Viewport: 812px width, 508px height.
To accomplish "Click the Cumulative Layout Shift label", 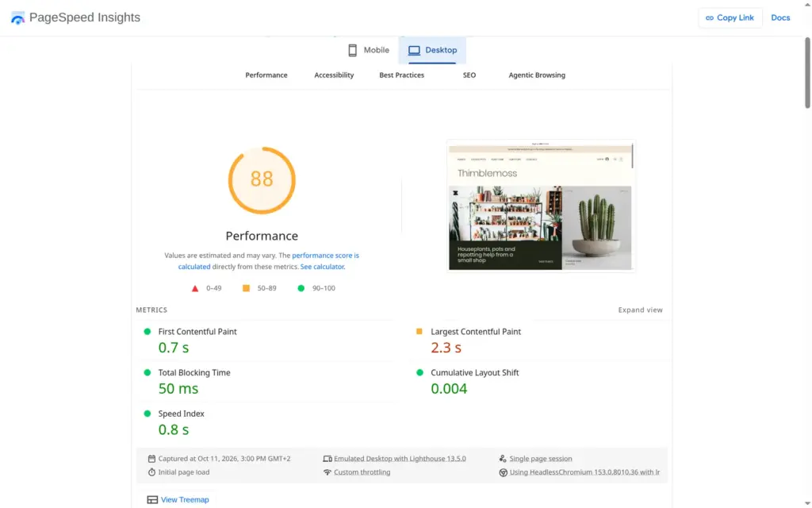I will 474,373.
